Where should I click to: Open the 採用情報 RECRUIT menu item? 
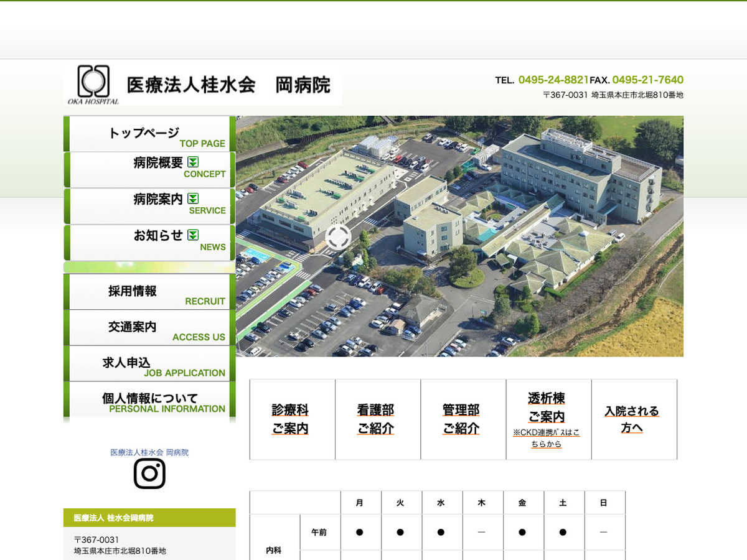149,292
